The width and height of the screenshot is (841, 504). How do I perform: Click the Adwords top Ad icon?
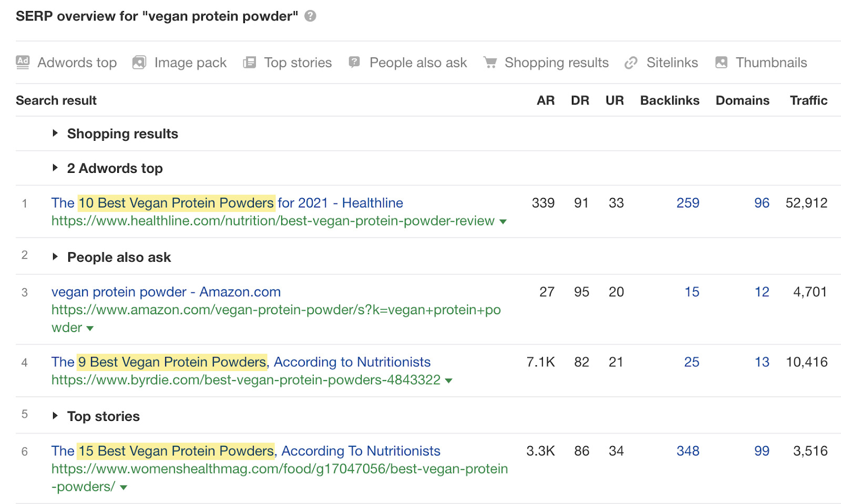(23, 63)
